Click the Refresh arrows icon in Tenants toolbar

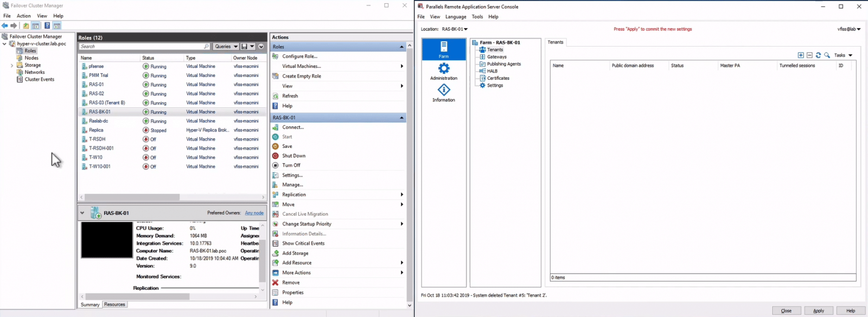tap(818, 55)
